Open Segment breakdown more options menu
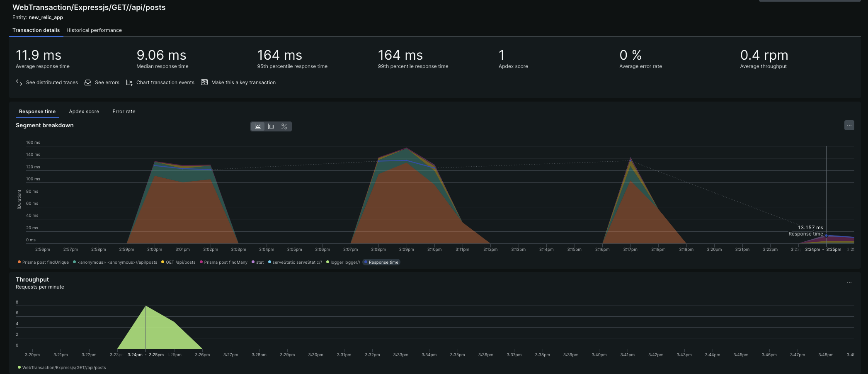 pos(849,125)
